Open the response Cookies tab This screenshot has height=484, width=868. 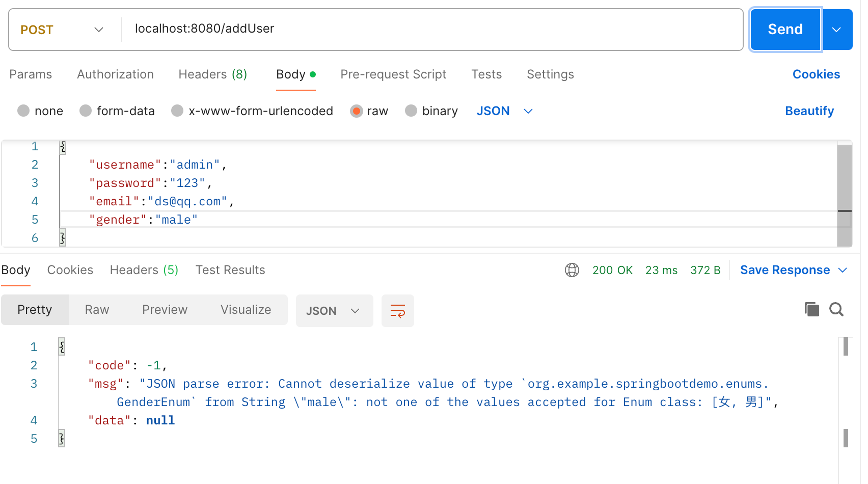coord(70,270)
